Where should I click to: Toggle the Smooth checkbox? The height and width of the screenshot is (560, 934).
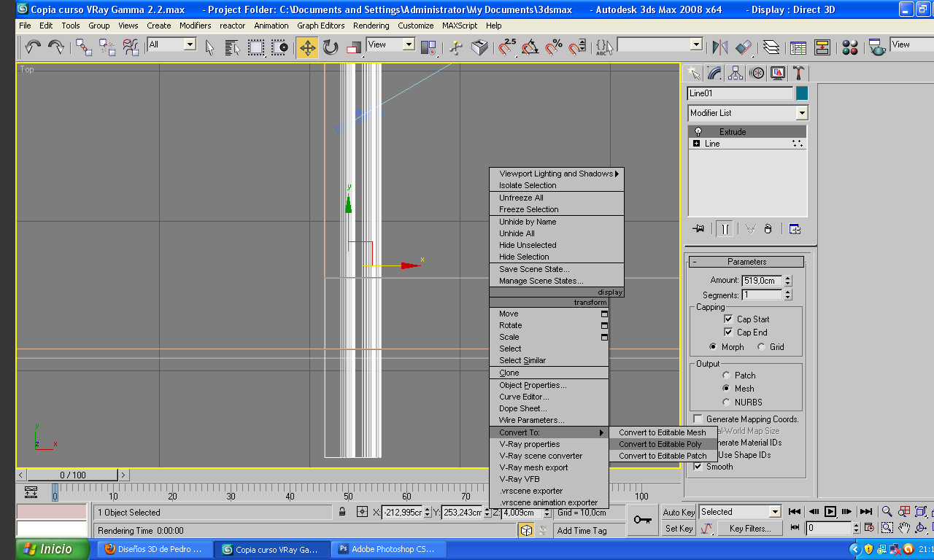point(698,467)
